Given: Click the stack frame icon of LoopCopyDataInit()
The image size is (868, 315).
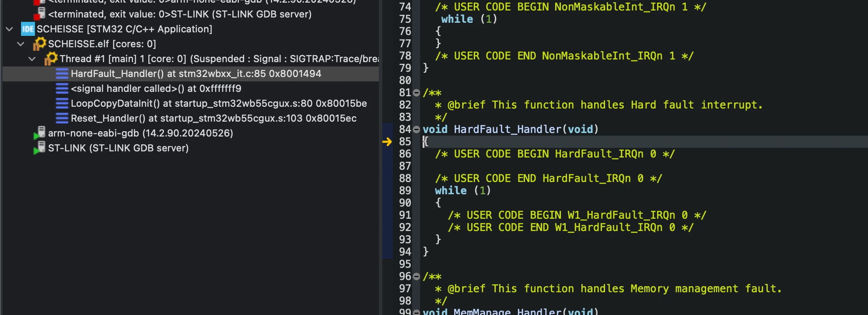Looking at the screenshot, I should pos(62,104).
